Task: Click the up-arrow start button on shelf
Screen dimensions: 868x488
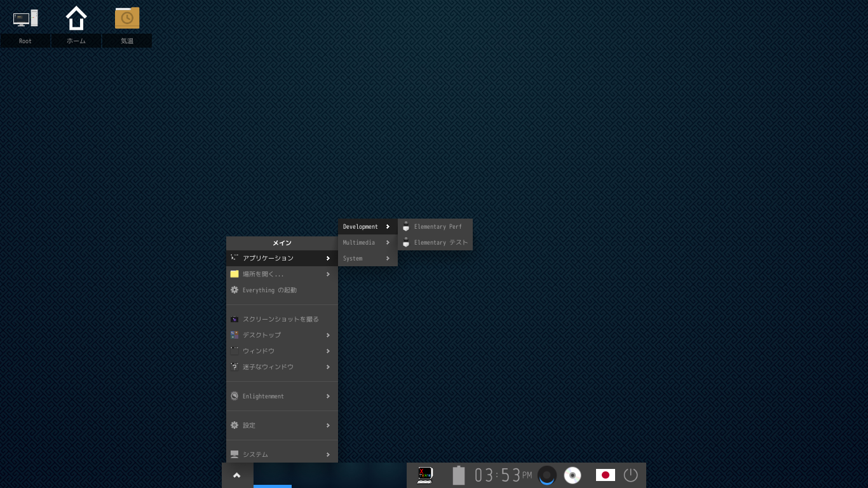Action: tap(237, 475)
